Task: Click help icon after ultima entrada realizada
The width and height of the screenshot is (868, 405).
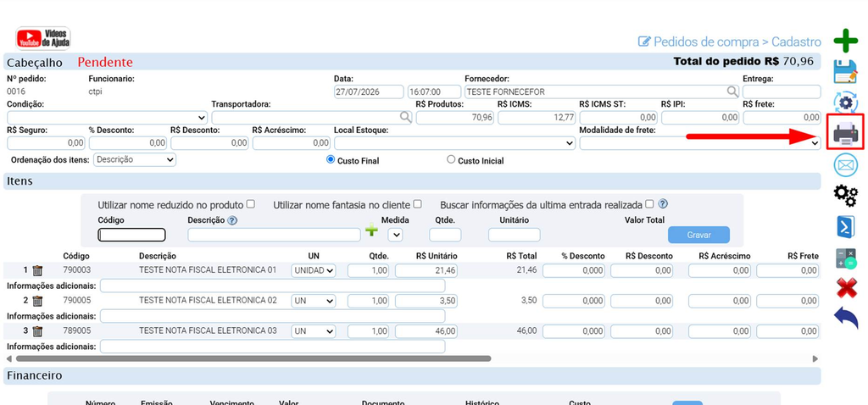Action: coord(663,204)
